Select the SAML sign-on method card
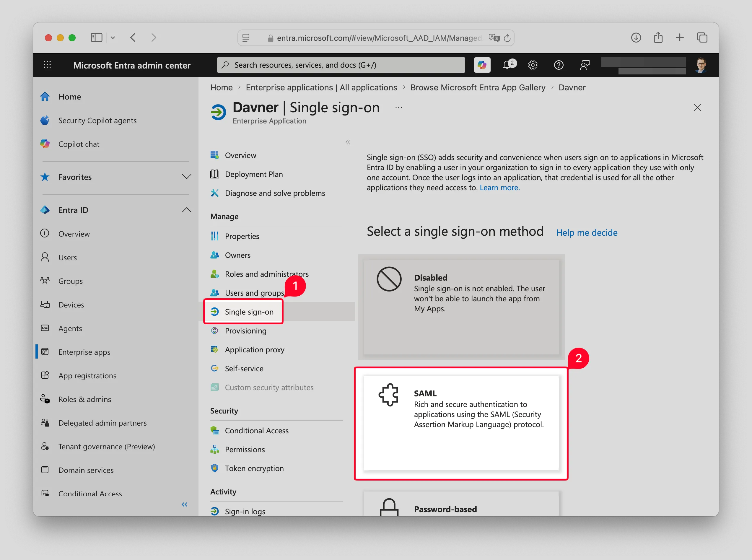This screenshot has height=560, width=752. point(461,423)
